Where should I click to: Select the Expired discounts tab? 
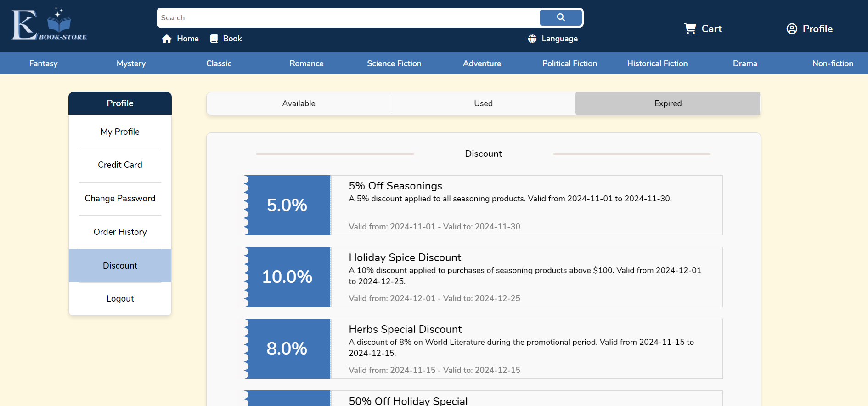pyautogui.click(x=668, y=103)
